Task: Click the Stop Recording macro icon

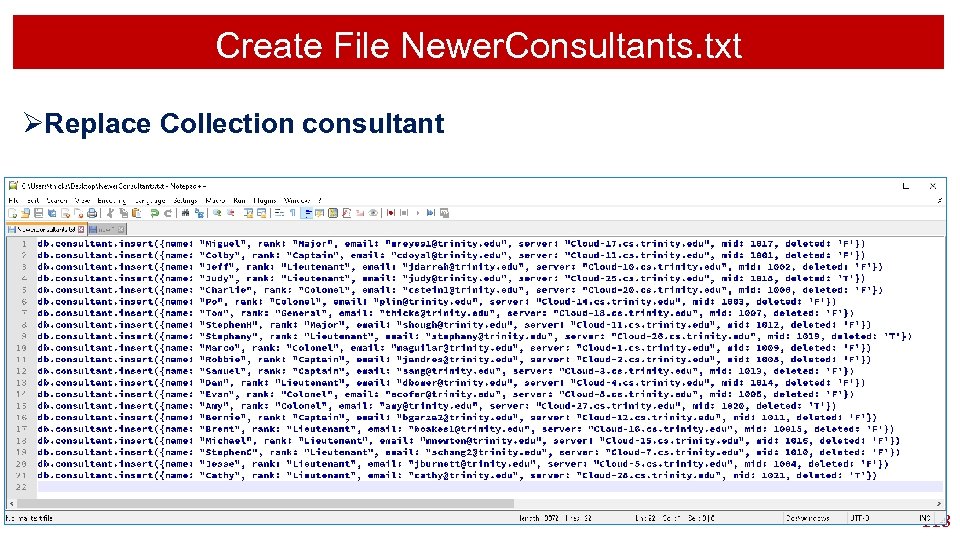Action: click(x=404, y=213)
